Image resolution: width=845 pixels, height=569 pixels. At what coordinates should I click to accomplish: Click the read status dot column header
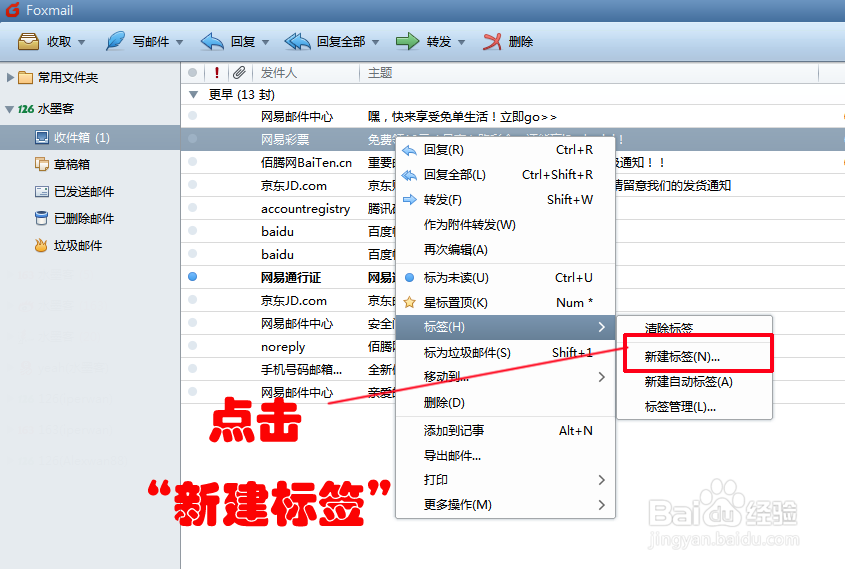[192, 72]
